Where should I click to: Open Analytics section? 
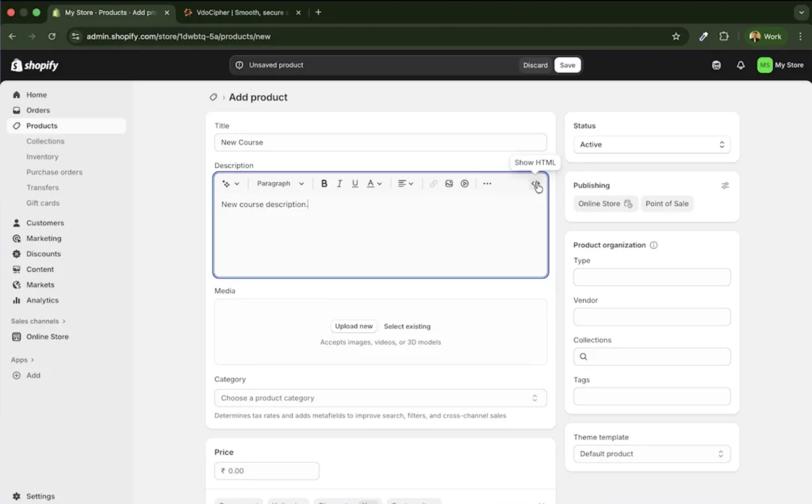click(67, 300)
